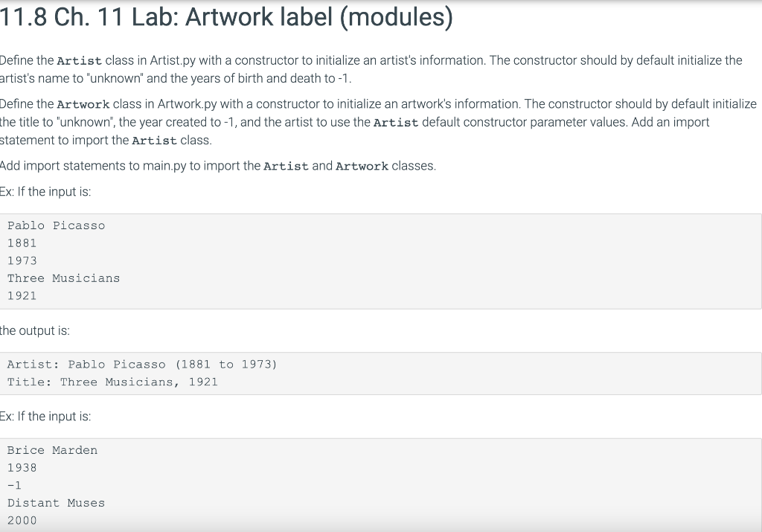This screenshot has width=762, height=532.
Task: Click the "1921" input line
Action: pyautogui.click(x=22, y=295)
